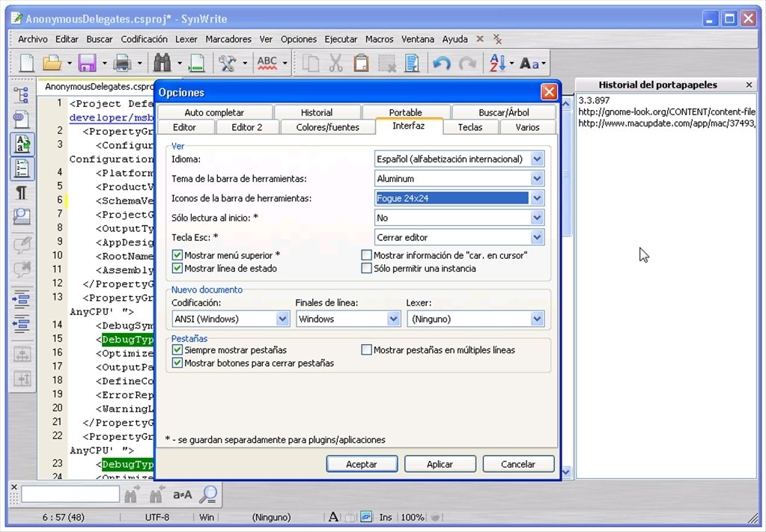The height and width of the screenshot is (532, 766).
Task: Close Historial del portapapeles panel
Action: click(749, 85)
